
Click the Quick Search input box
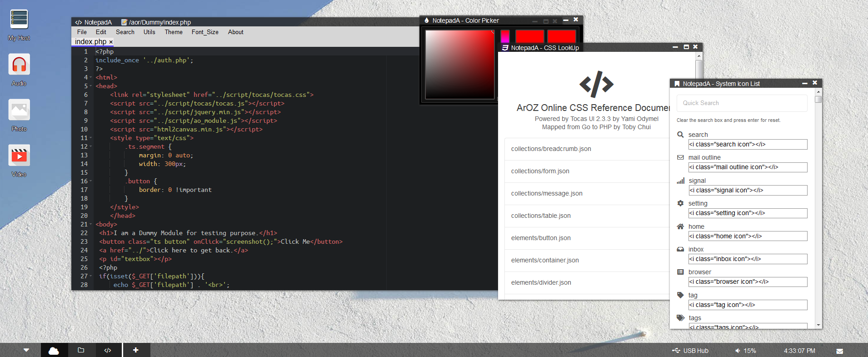(742, 103)
